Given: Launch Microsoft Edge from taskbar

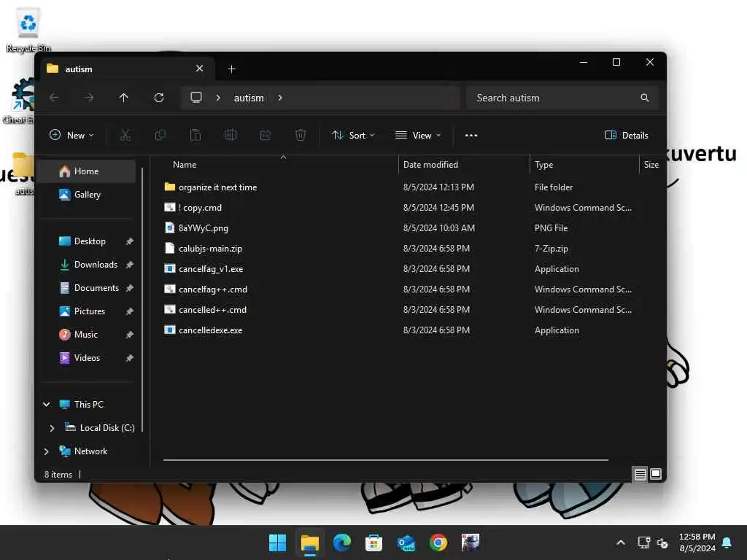Looking at the screenshot, I should pyautogui.click(x=342, y=542).
